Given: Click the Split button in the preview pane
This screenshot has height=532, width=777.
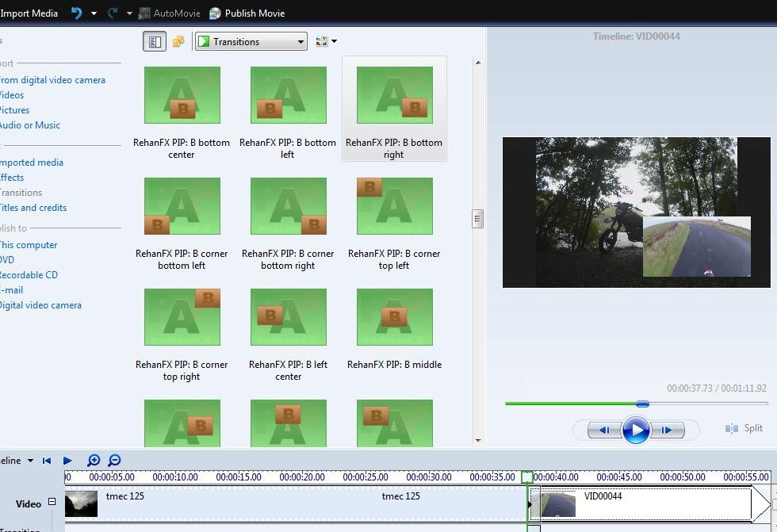Looking at the screenshot, I should 744,428.
